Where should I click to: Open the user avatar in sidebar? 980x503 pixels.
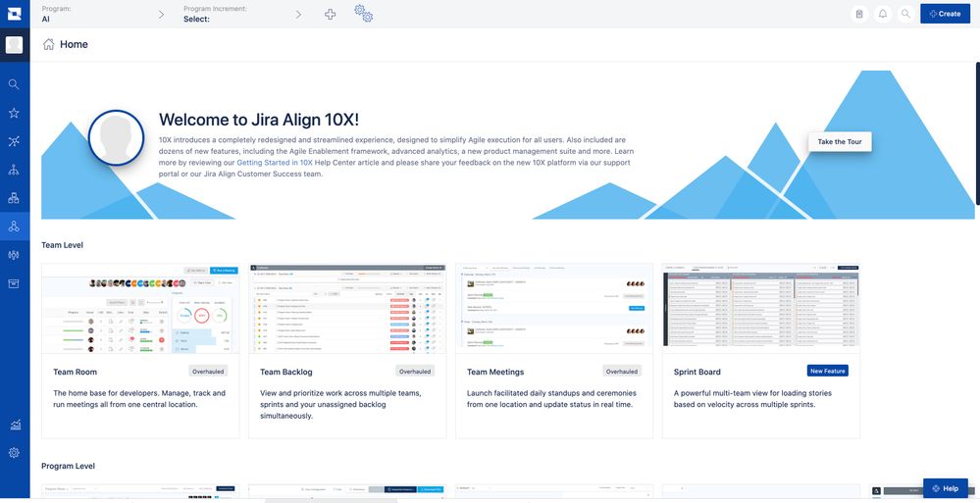[x=14, y=45]
